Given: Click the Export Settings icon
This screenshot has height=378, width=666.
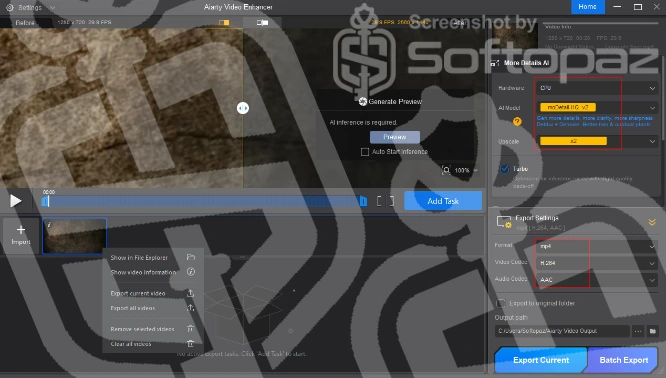Looking at the screenshot, I should [504, 222].
